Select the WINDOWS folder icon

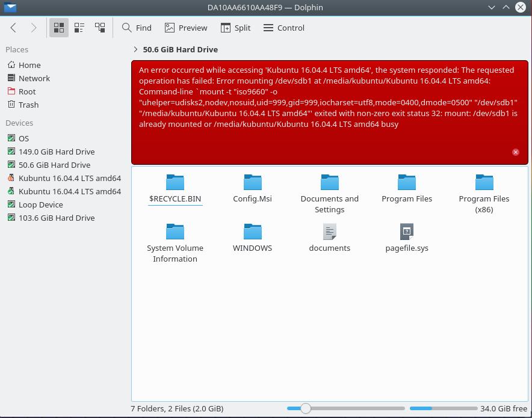click(x=252, y=232)
